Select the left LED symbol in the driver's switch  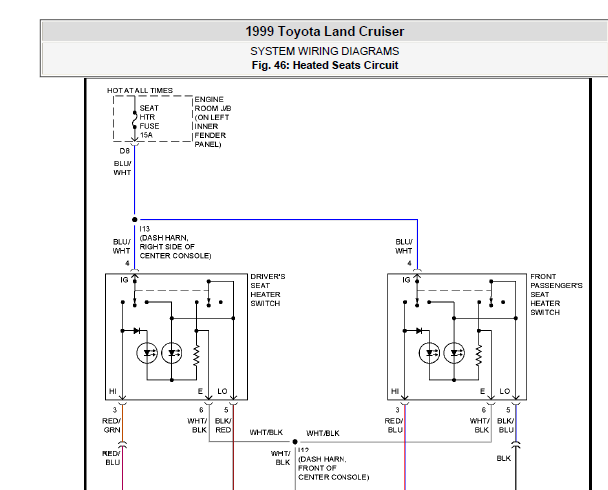[x=147, y=353]
